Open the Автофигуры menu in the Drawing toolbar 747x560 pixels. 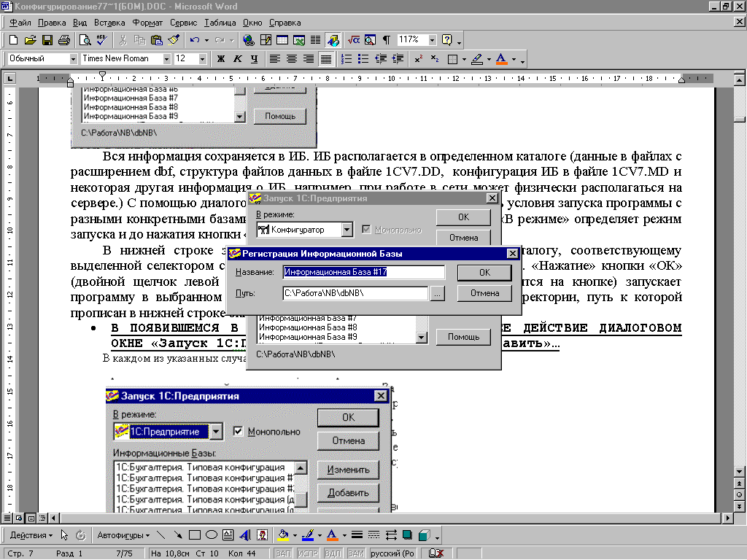(x=123, y=535)
